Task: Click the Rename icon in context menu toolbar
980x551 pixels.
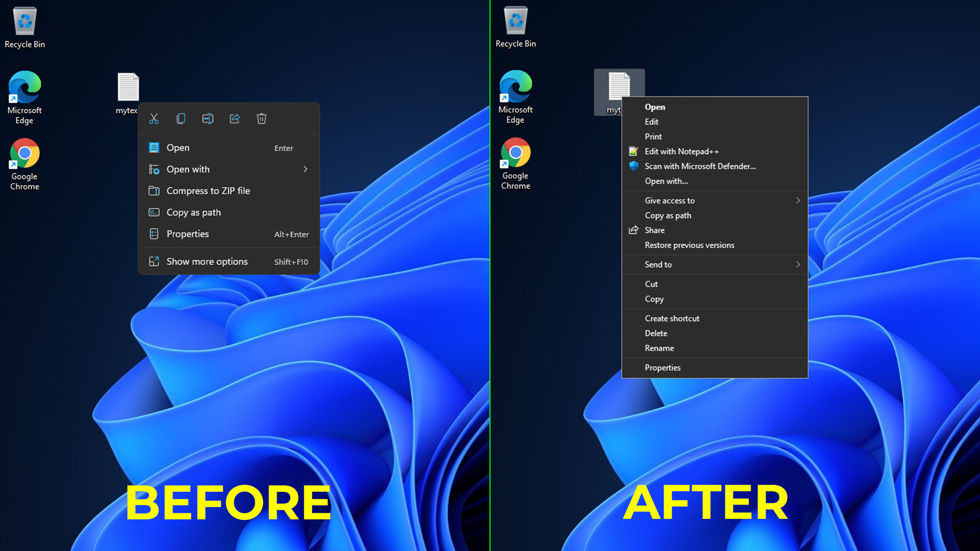Action: [207, 118]
